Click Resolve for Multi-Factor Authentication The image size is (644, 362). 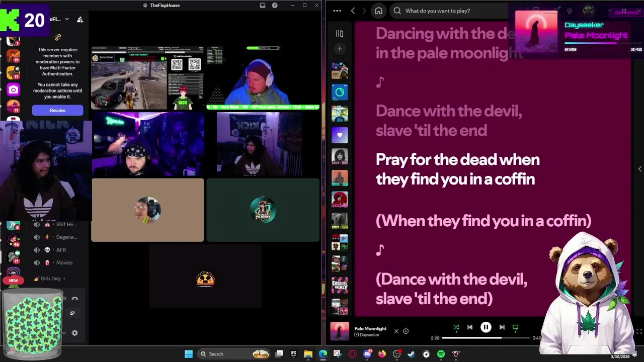(57, 110)
